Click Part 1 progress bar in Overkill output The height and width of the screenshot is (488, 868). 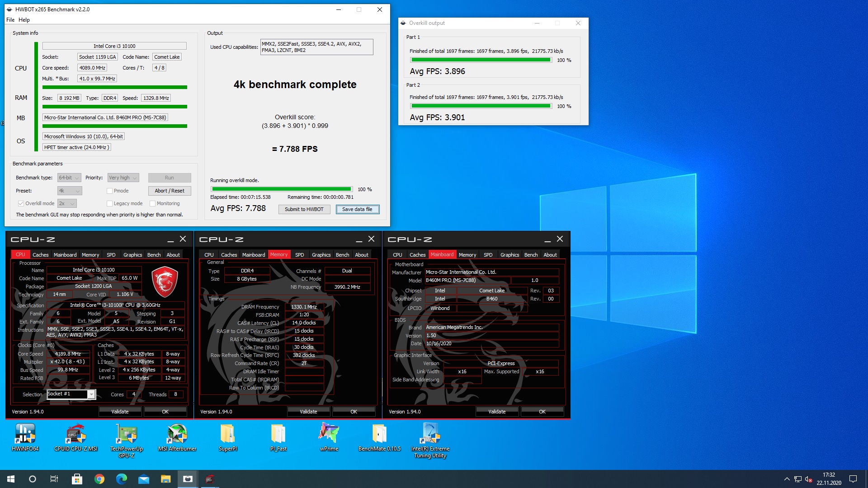tap(481, 60)
